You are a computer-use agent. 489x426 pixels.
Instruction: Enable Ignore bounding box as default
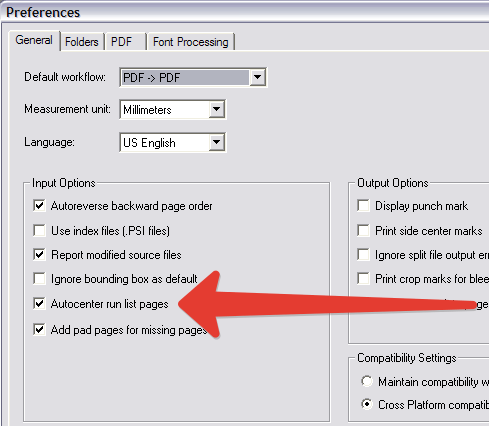(39, 278)
